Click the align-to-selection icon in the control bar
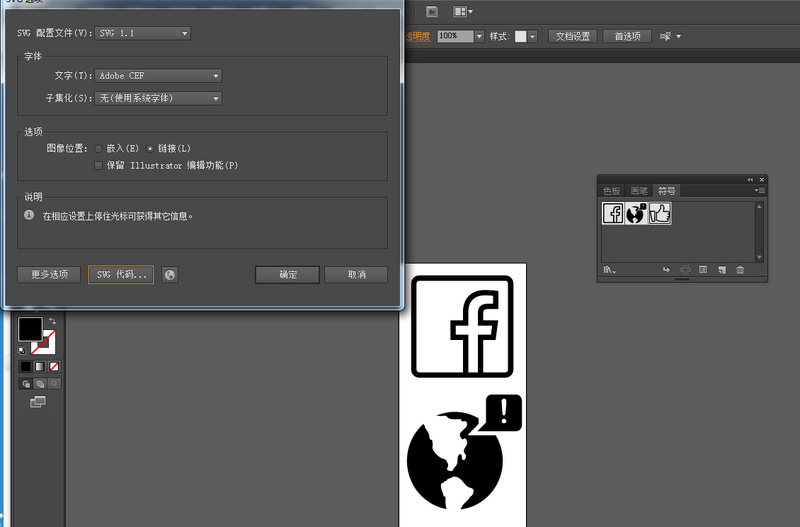 [665, 36]
